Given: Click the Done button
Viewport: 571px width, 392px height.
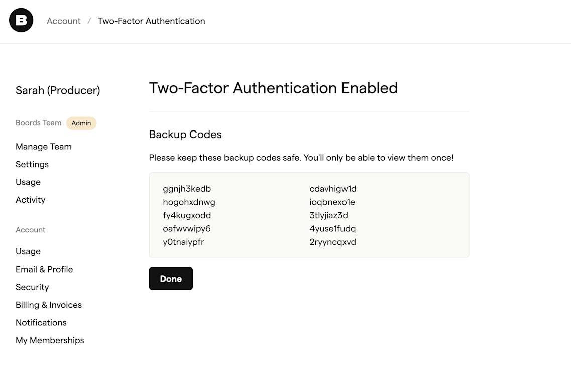Looking at the screenshot, I should coord(171,278).
